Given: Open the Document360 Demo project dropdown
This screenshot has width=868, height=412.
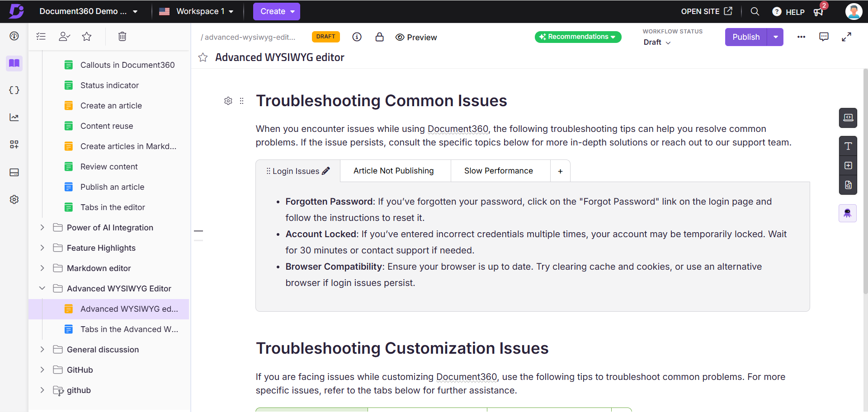Looking at the screenshot, I should [88, 11].
